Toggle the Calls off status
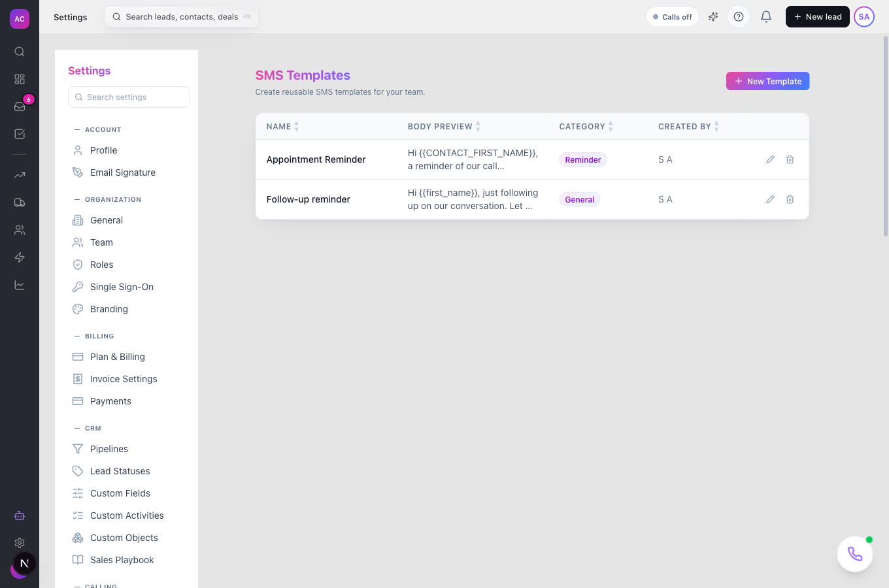The width and height of the screenshot is (889, 588). point(673,17)
